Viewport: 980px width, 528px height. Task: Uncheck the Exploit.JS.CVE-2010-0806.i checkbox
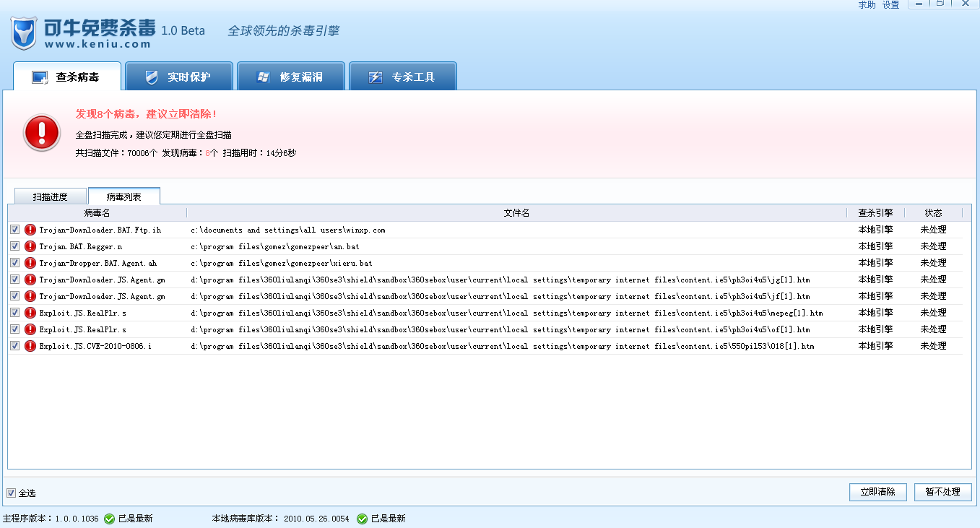coord(15,346)
